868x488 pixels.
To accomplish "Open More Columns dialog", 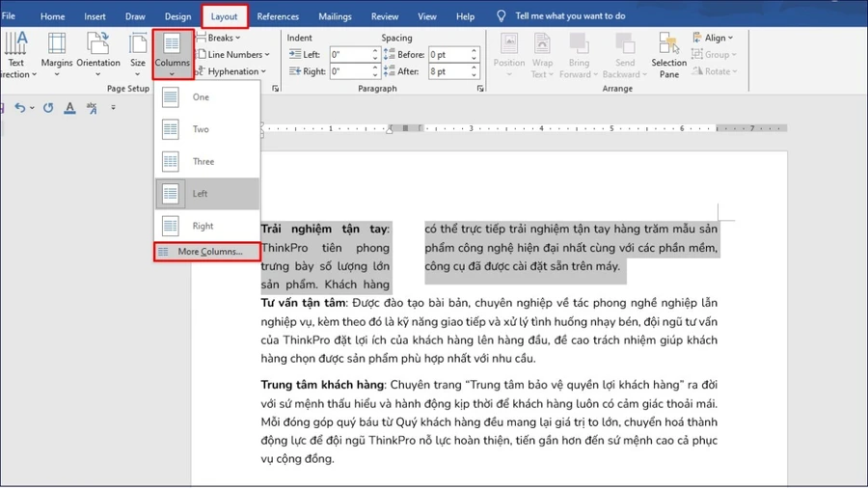I will 207,252.
